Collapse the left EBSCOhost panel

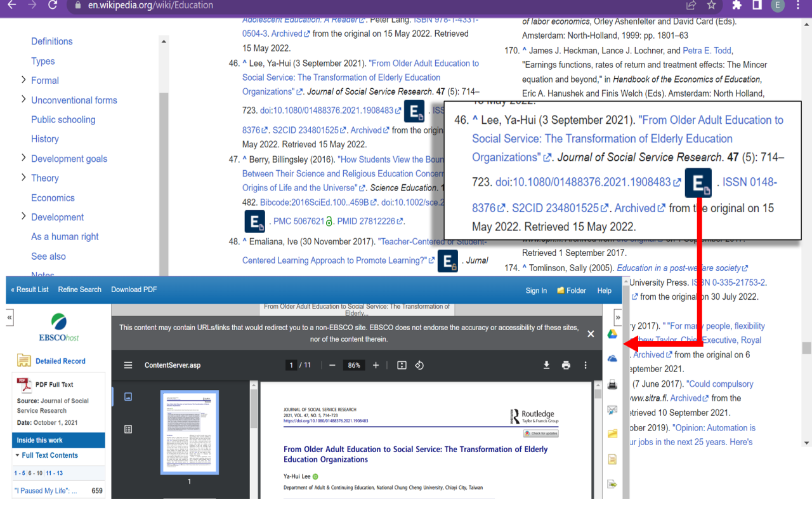pyautogui.click(x=9, y=318)
